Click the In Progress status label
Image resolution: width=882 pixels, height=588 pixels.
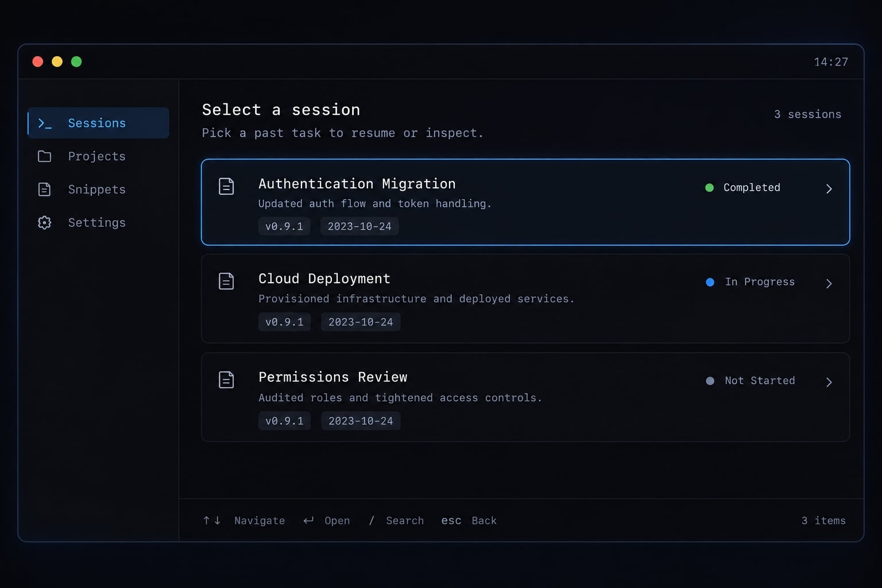[760, 282]
